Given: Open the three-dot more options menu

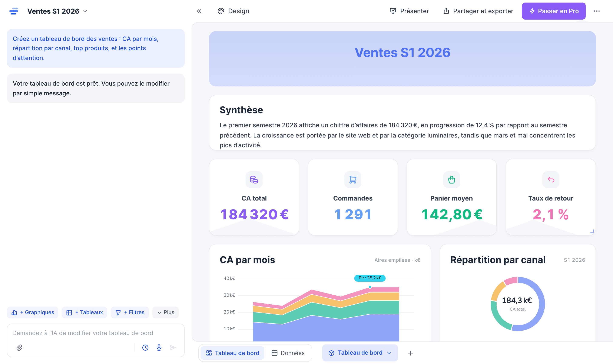Looking at the screenshot, I should [597, 11].
